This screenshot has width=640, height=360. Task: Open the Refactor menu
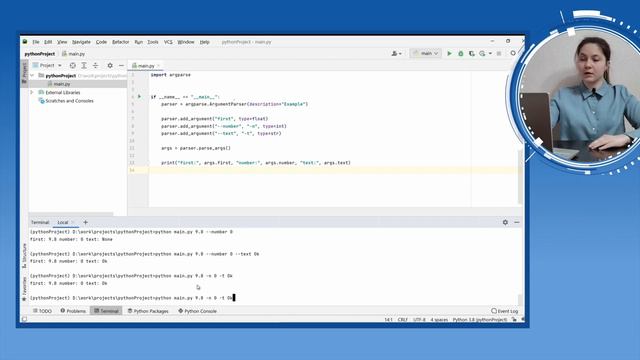[x=120, y=42]
